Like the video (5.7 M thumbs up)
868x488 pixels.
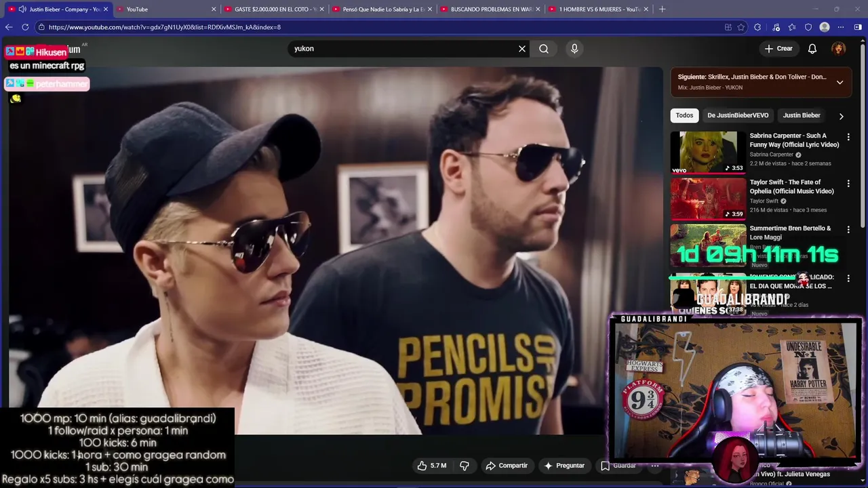(x=432, y=466)
